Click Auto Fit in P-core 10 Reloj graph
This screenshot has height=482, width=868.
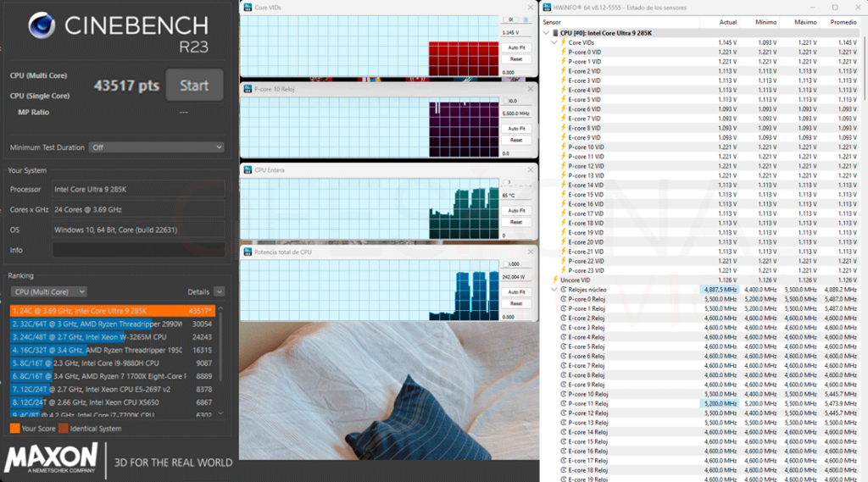click(516, 129)
